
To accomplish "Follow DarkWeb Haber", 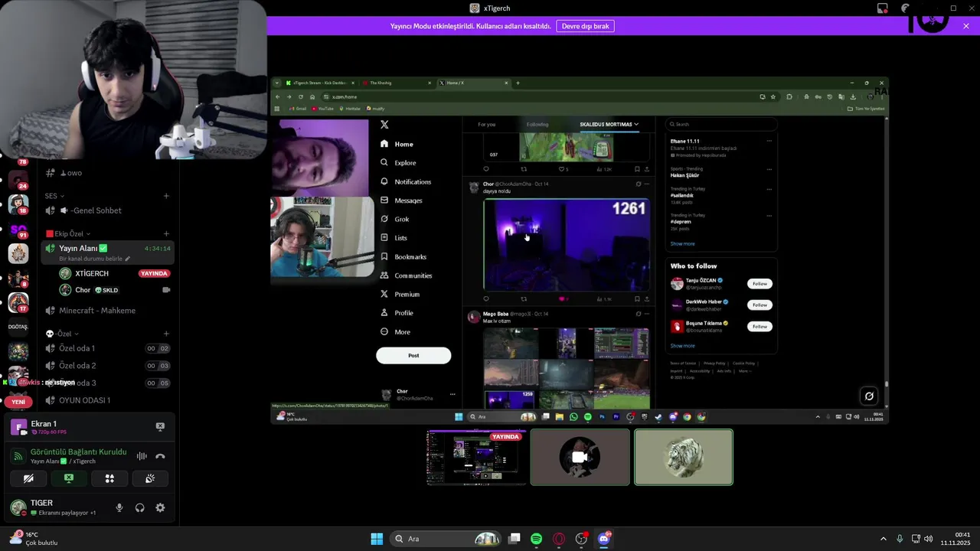I will pos(759,305).
